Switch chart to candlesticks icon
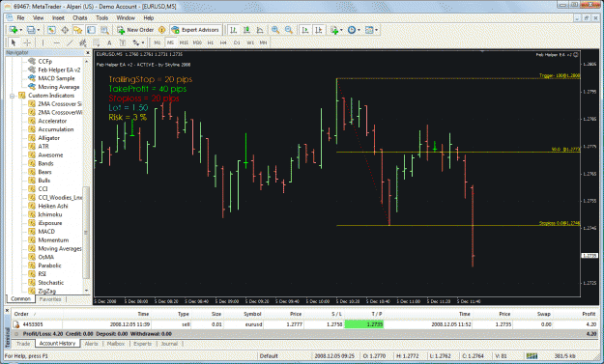Screen dimensions: 604x364 pos(246,30)
